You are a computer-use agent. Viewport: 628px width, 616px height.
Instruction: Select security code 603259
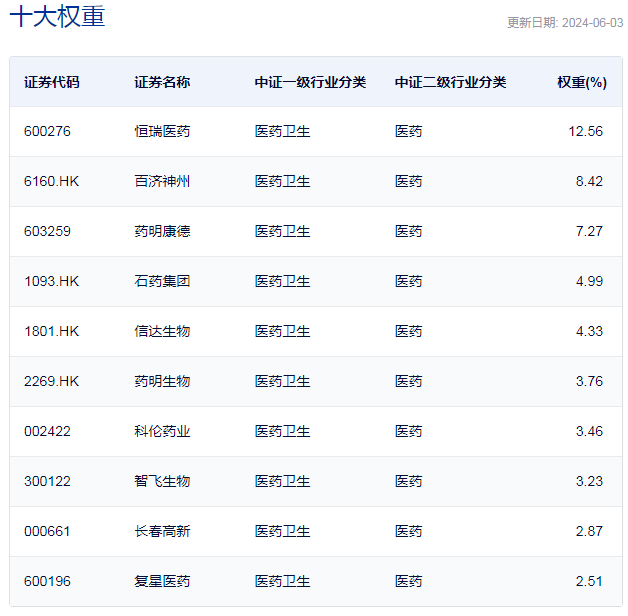pyautogui.click(x=47, y=232)
